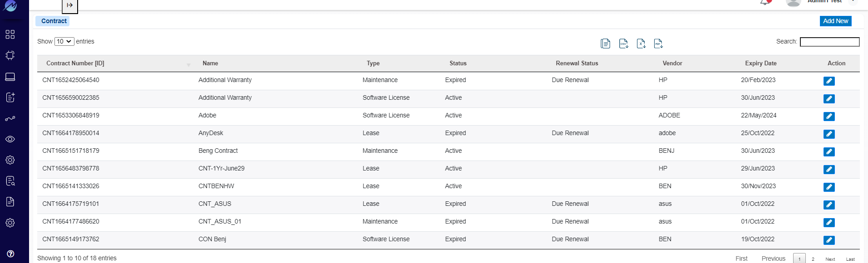Open the lower settings gear icon in sidebar
The image size is (868, 263).
pos(10,223)
